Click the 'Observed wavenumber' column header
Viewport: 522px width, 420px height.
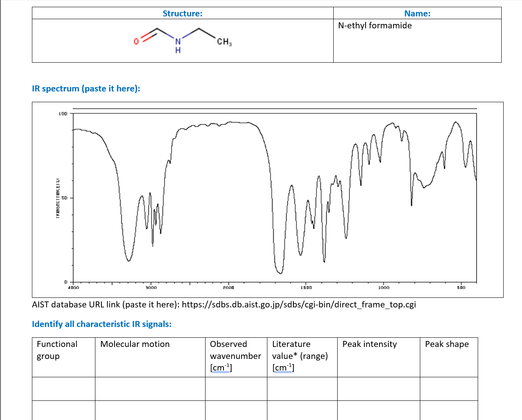coord(235,356)
